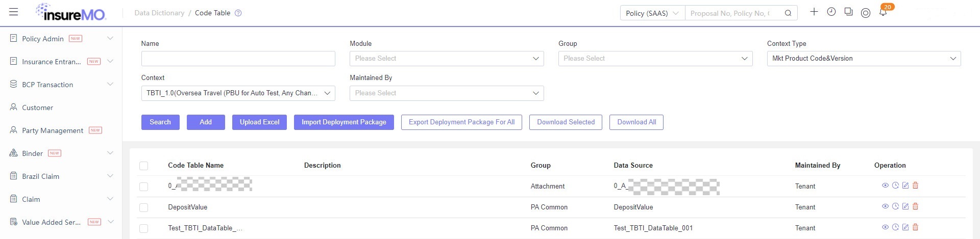This screenshot has width=980, height=239.
Task: Open the Code Table help icon
Action: pyautogui.click(x=238, y=13)
